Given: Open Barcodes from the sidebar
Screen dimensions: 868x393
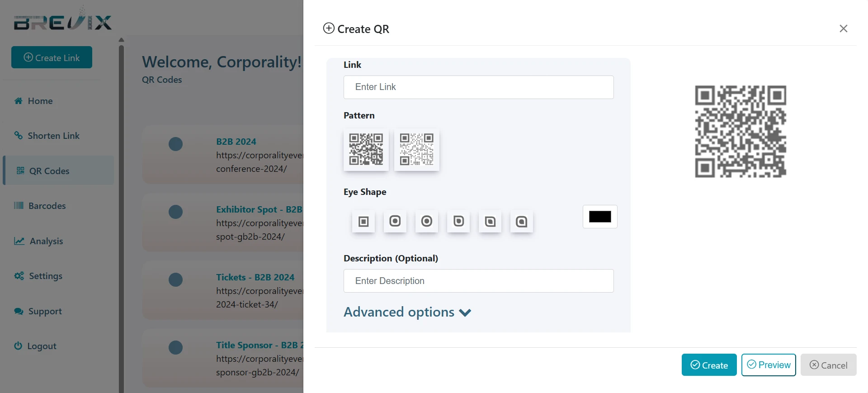Looking at the screenshot, I should pyautogui.click(x=47, y=206).
